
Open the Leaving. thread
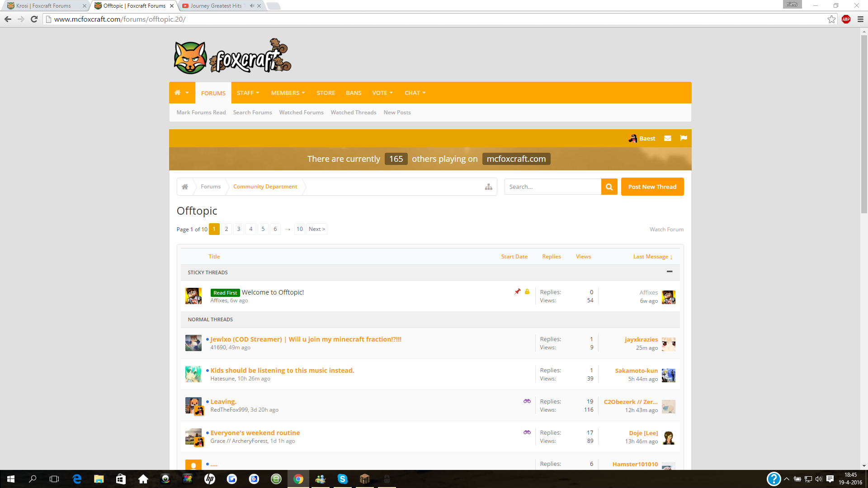coord(223,402)
